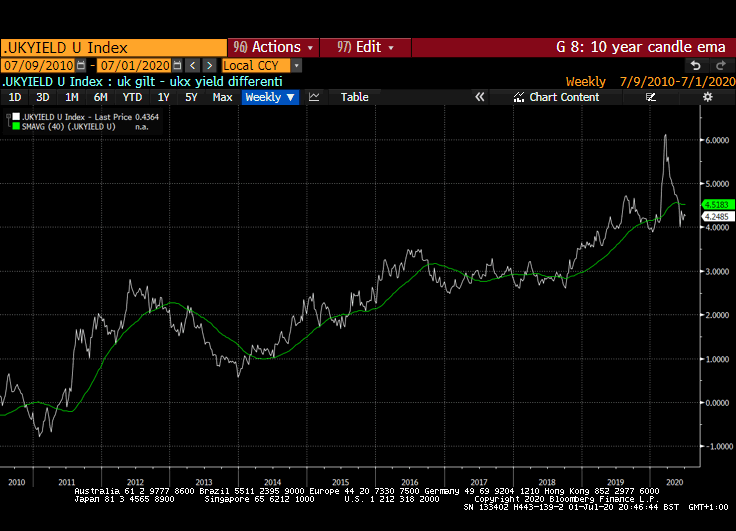Click the Local CCY currency field
This screenshot has width=736, height=531.
click(256, 66)
